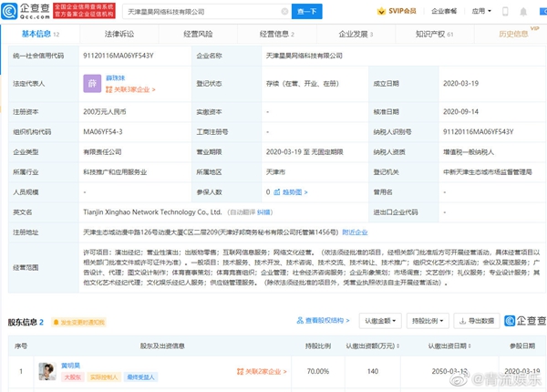Select 增值税一般纳税人 taxpayer qualification text
This screenshot has width=547, height=392.
coord(469,152)
